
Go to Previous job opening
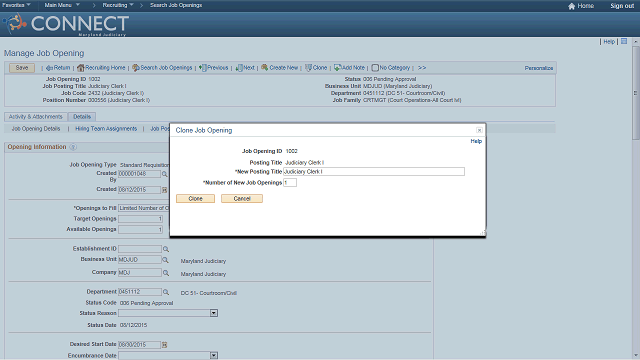point(213,68)
